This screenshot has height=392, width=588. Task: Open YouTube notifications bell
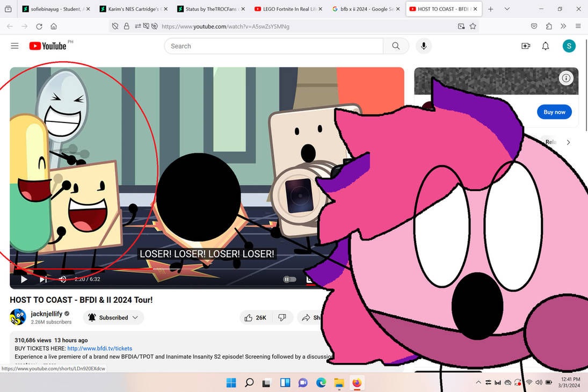(x=546, y=46)
